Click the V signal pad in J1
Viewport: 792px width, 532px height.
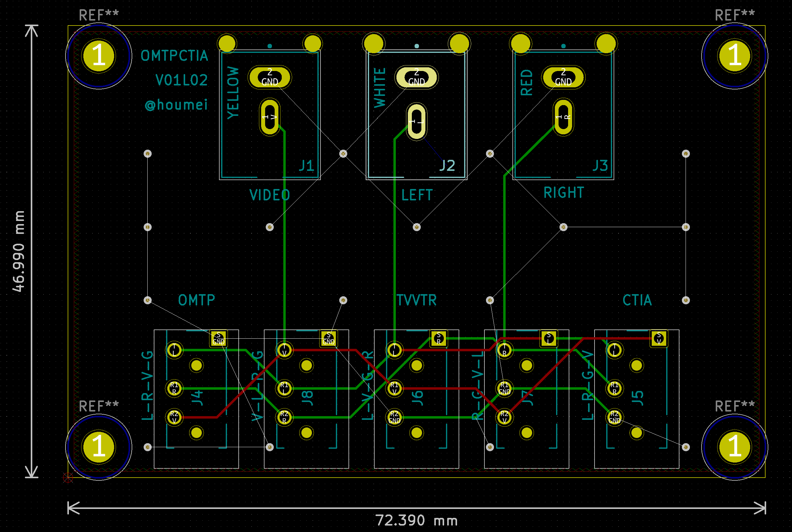(269, 117)
